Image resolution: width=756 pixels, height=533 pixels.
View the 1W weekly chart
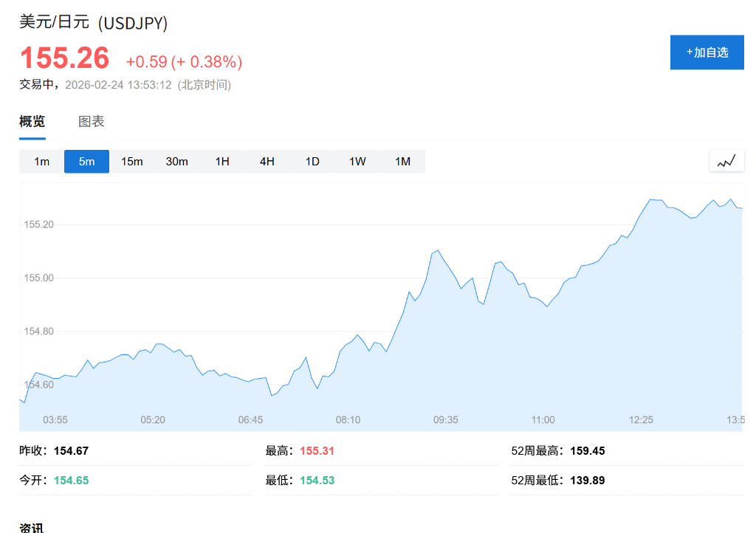[x=357, y=161]
